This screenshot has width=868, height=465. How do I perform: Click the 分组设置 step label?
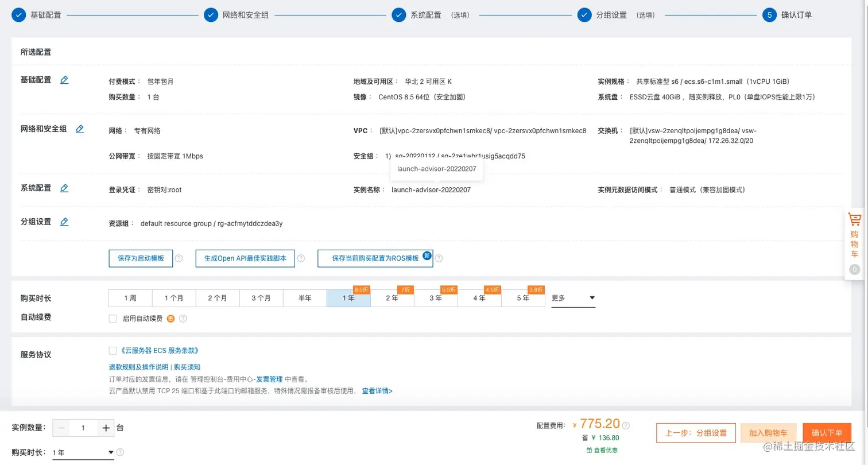point(611,15)
